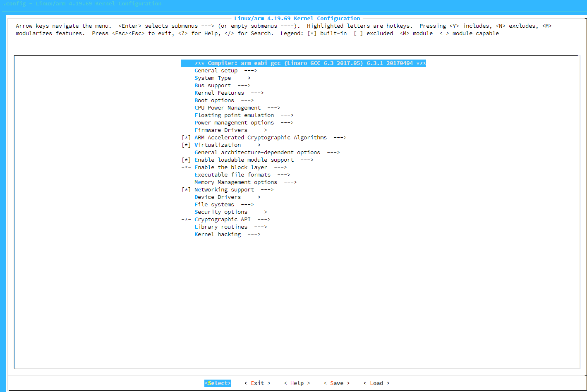Activate the Save button

click(x=336, y=383)
